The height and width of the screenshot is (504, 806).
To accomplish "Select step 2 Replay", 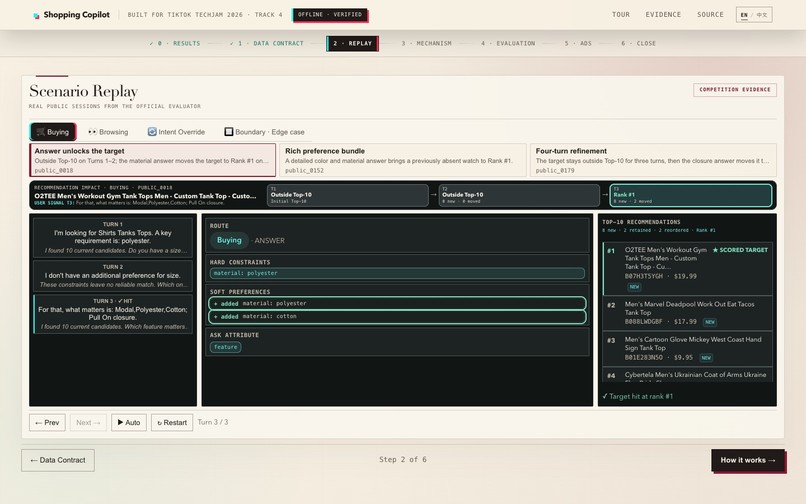I will coord(352,44).
